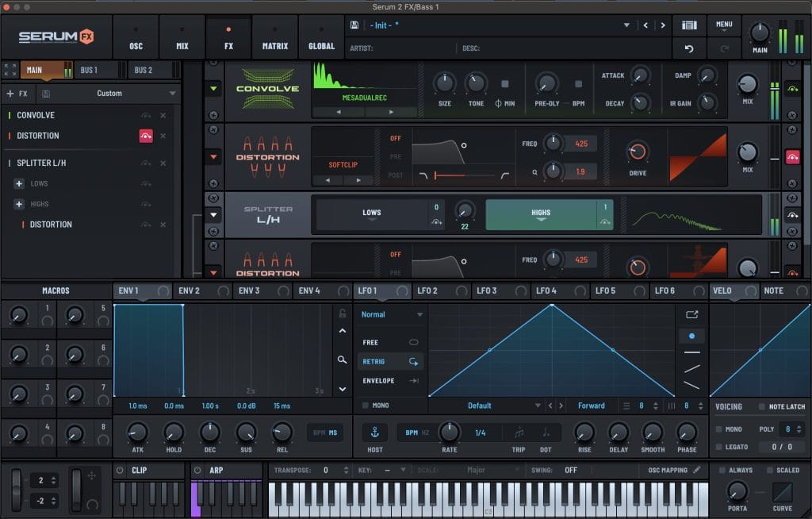Click the LFO grid hamburger icon

626,406
